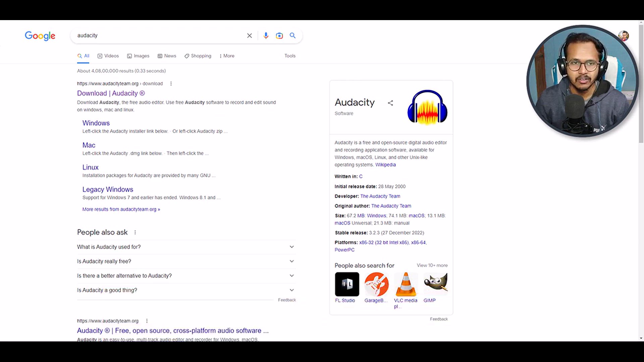Open Wikipedia link in knowledge panel
Viewport: 644px width, 362px height.
pos(385,165)
